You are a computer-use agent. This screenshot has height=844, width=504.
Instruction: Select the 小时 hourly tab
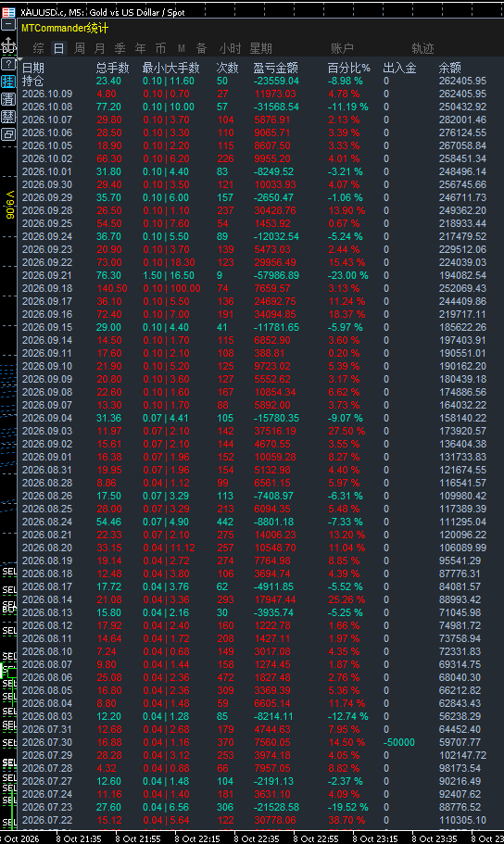pos(230,48)
